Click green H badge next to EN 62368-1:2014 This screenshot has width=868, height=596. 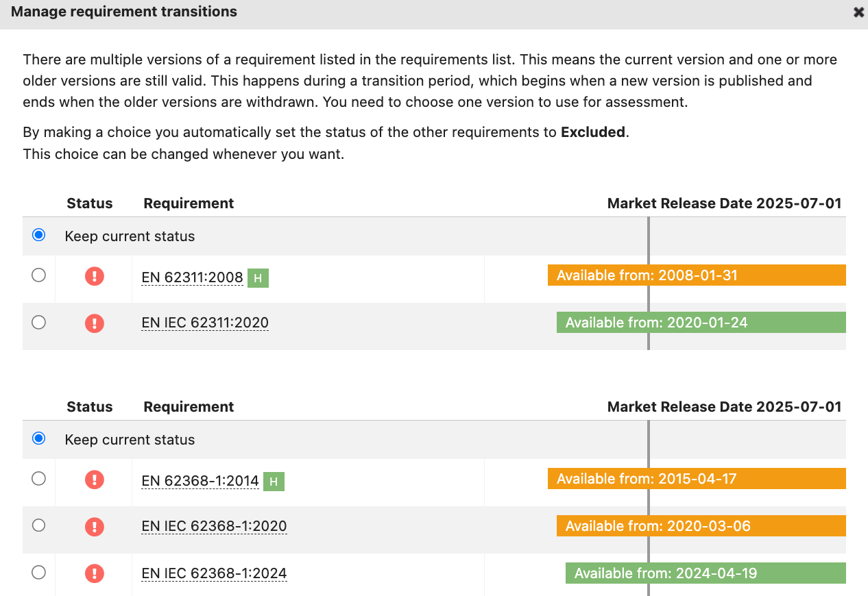click(x=274, y=482)
